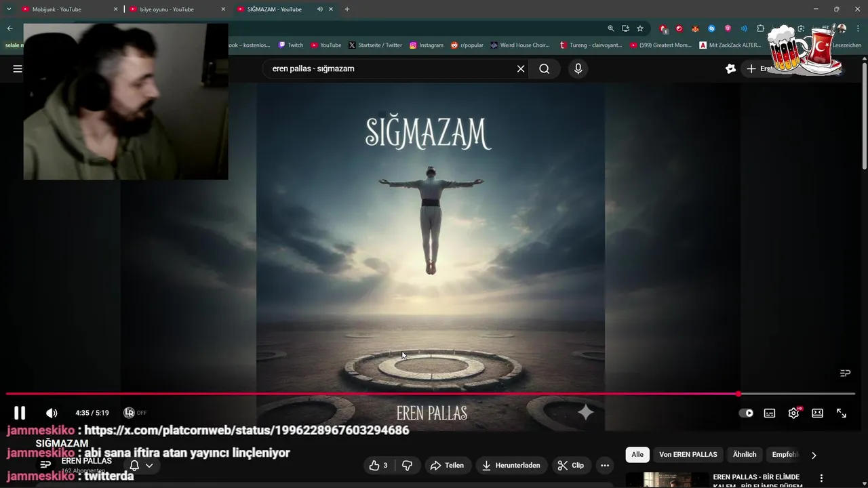Like the video with thumbs up

[x=379, y=465]
